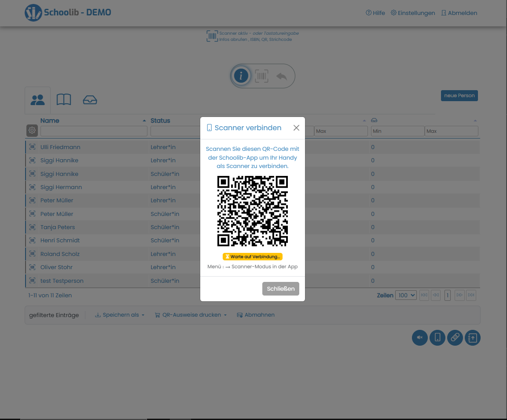507x420 pixels.
Task: Expand the Speichern als dropdown
Action: click(119, 314)
